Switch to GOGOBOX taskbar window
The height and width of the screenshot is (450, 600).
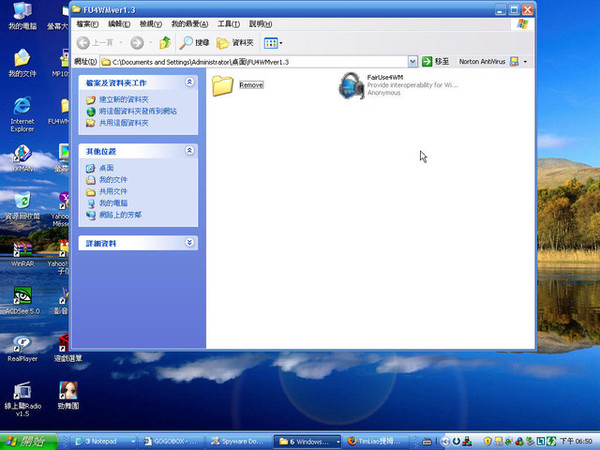(170, 441)
